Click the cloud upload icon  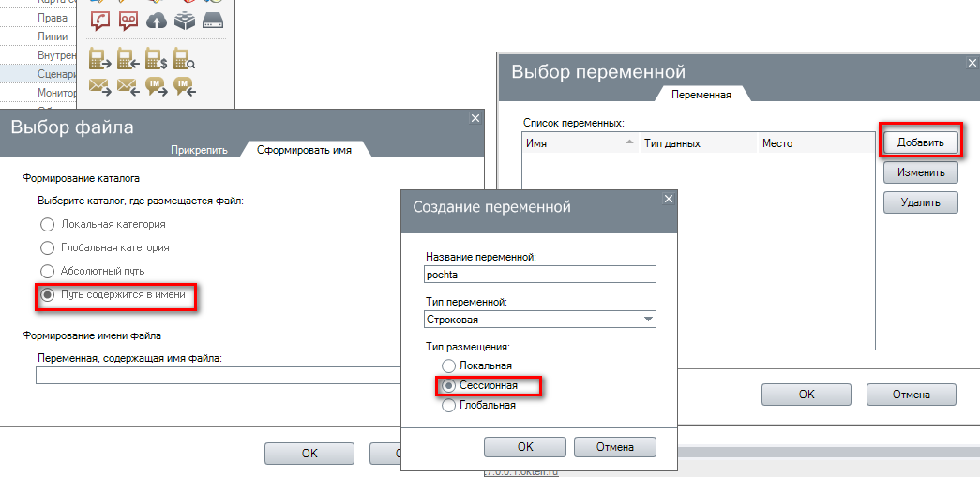(x=156, y=21)
